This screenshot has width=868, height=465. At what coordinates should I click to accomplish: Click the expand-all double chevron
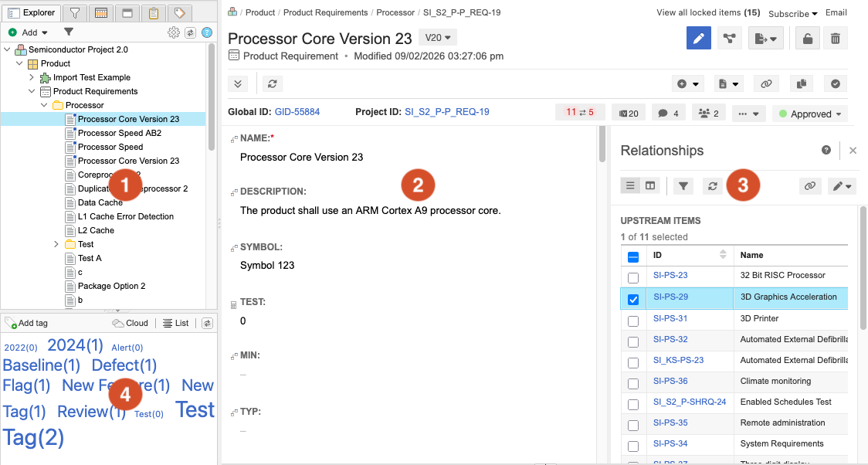coord(238,83)
